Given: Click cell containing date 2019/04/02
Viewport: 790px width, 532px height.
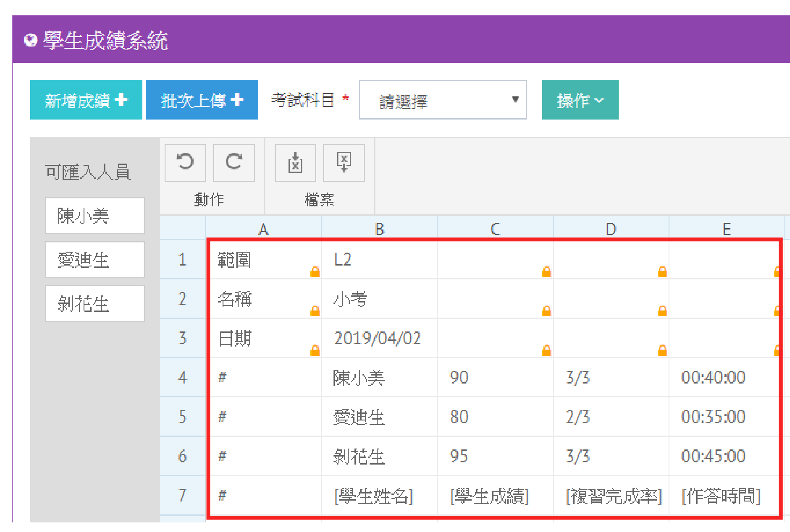Looking at the screenshot, I should tap(378, 338).
